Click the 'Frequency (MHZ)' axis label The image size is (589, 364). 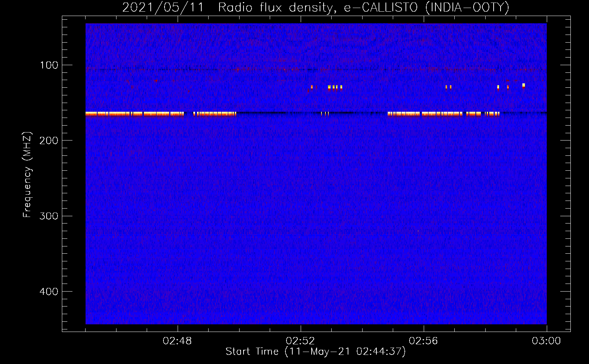pos(27,174)
